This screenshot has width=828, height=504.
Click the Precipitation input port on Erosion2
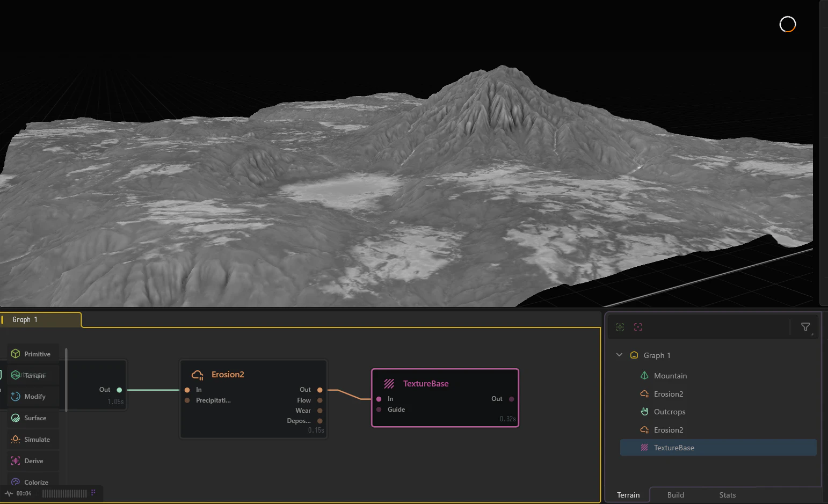pos(187,400)
